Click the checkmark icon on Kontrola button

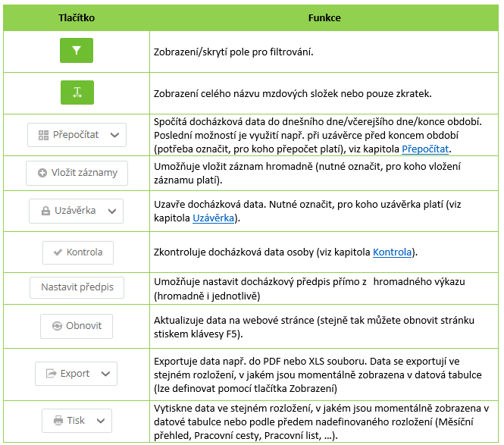click(x=58, y=252)
